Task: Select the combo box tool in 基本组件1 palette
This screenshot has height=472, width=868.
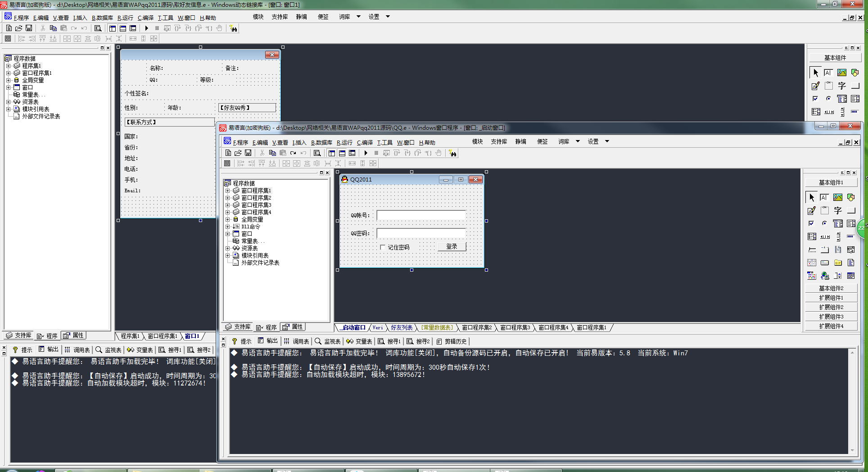Action: pyautogui.click(x=837, y=223)
